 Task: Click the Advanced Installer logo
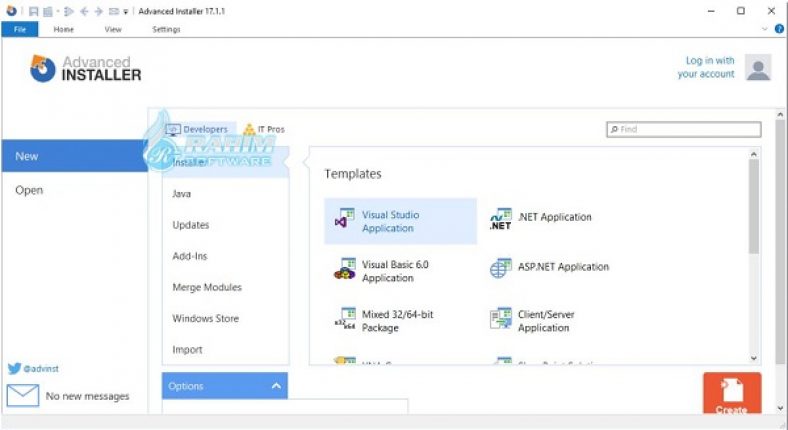point(85,68)
